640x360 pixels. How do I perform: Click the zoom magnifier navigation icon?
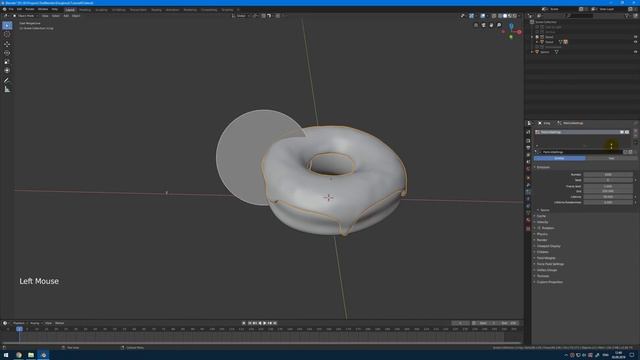(x=499, y=25)
